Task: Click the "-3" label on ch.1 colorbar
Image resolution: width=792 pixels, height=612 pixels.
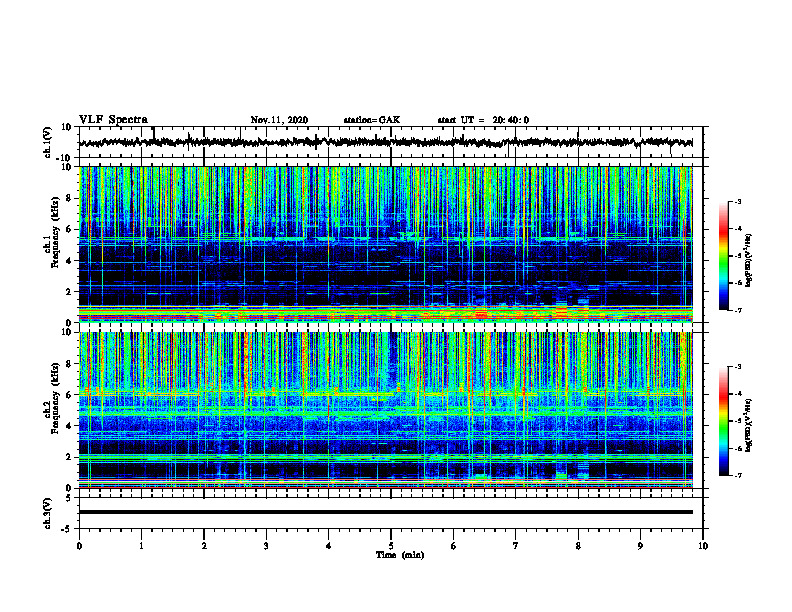Action: click(737, 201)
